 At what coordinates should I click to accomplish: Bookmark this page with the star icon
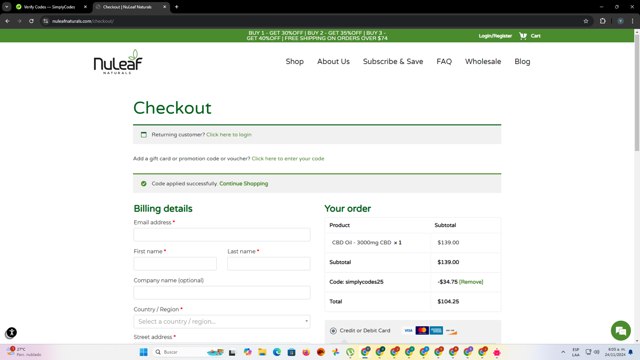pyautogui.click(x=586, y=21)
